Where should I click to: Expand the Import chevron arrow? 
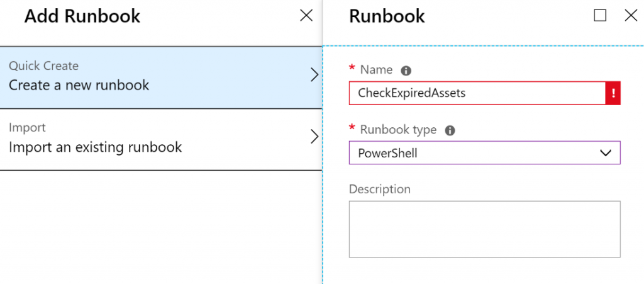315,137
